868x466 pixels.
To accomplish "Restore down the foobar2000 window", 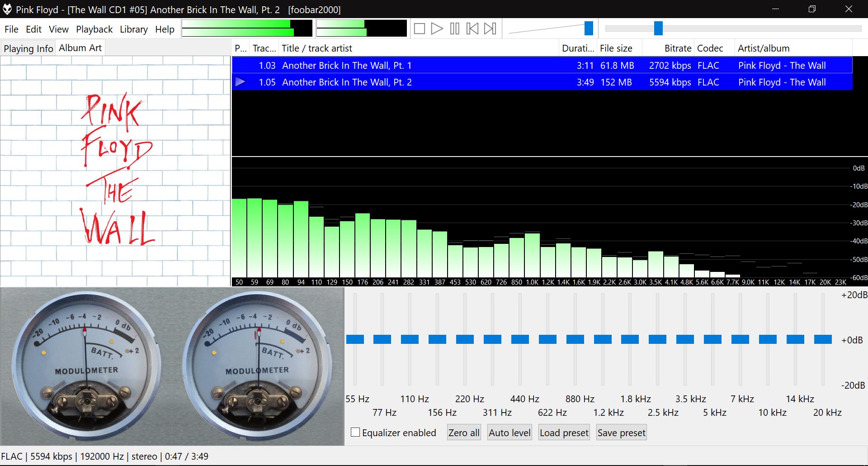I will [812, 9].
